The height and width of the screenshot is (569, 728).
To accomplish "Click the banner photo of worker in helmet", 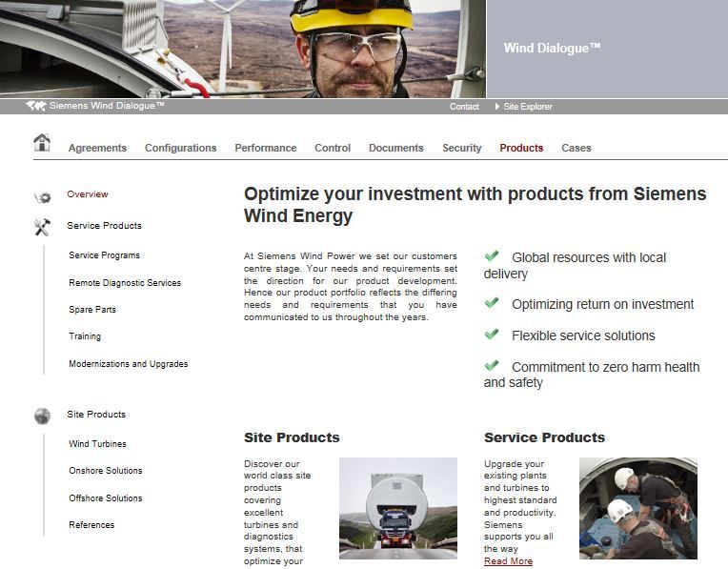I will [x=243, y=49].
